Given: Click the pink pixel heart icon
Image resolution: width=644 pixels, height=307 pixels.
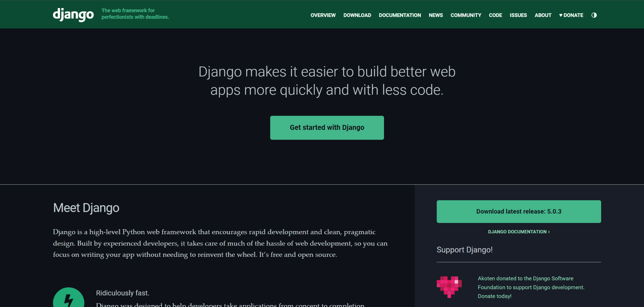Looking at the screenshot, I should [449, 287].
